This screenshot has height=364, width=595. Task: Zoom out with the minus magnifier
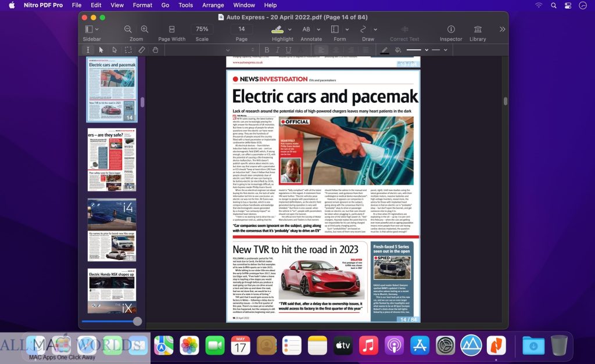(128, 29)
